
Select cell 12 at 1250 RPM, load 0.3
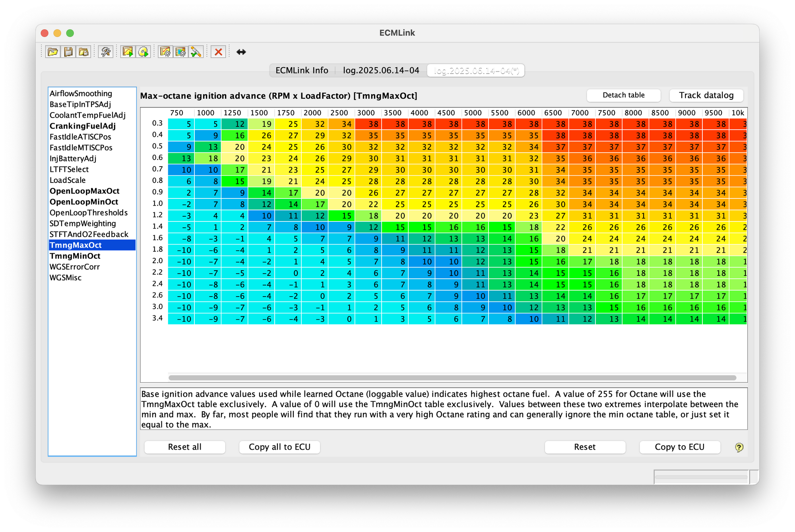point(235,124)
